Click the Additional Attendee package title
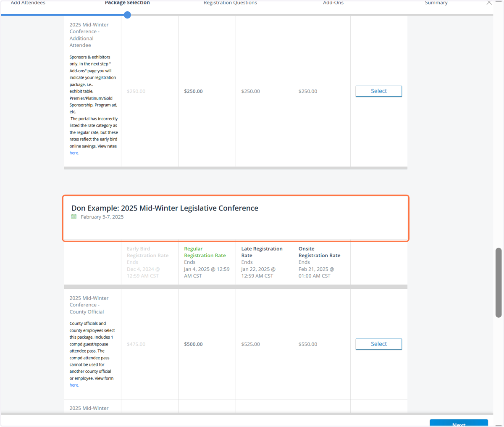The width and height of the screenshot is (504, 427). 89,35
